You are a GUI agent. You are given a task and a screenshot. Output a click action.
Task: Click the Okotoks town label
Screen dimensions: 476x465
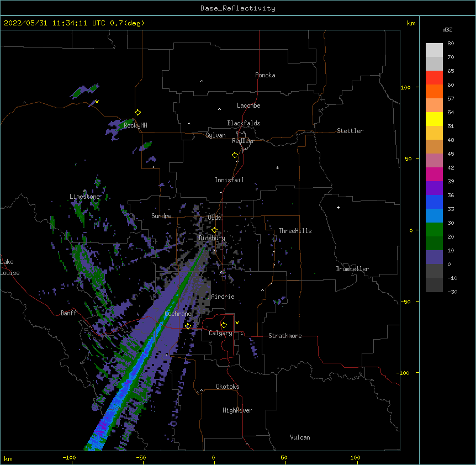coord(228,387)
